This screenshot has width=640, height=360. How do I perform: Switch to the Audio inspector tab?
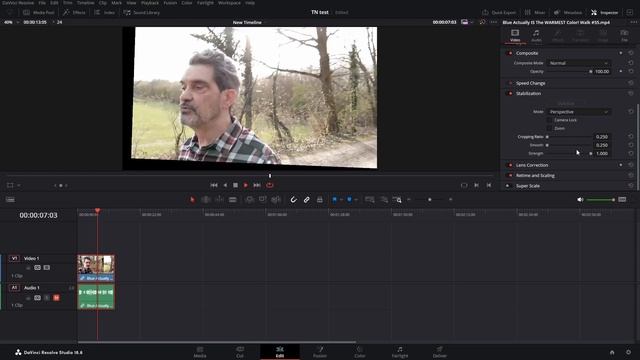coord(536,36)
